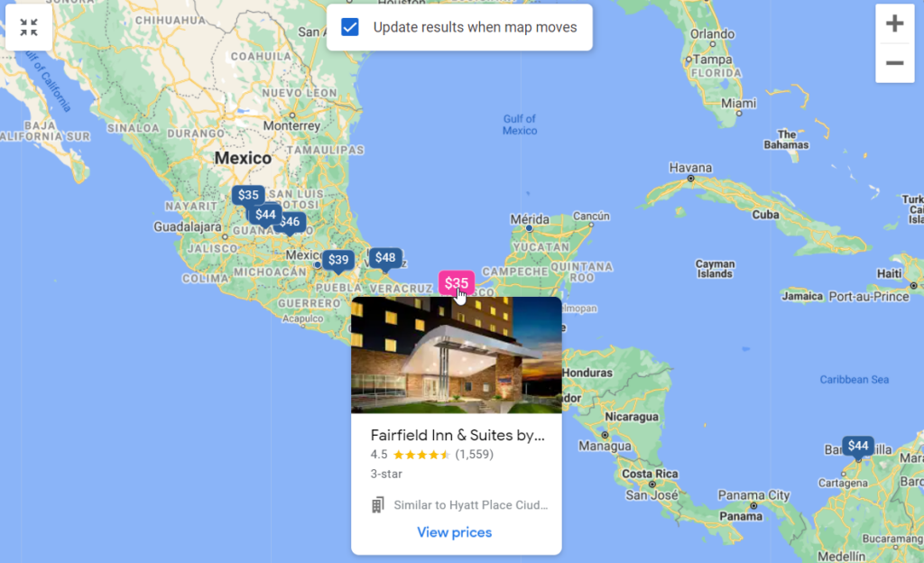Open View prices for Fairfield Inn

[x=455, y=532]
